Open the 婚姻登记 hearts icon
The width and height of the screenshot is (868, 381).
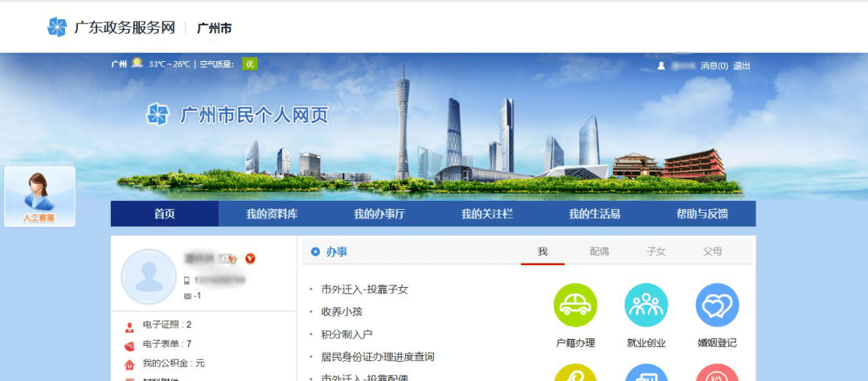717,305
